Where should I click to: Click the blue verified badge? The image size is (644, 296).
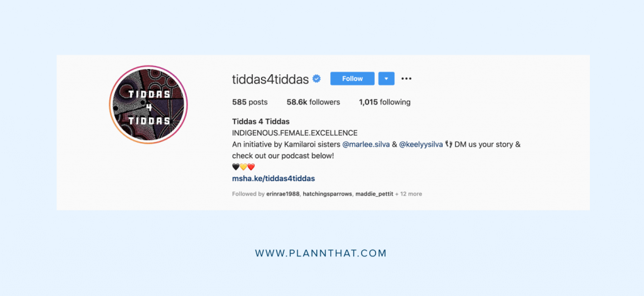click(317, 79)
